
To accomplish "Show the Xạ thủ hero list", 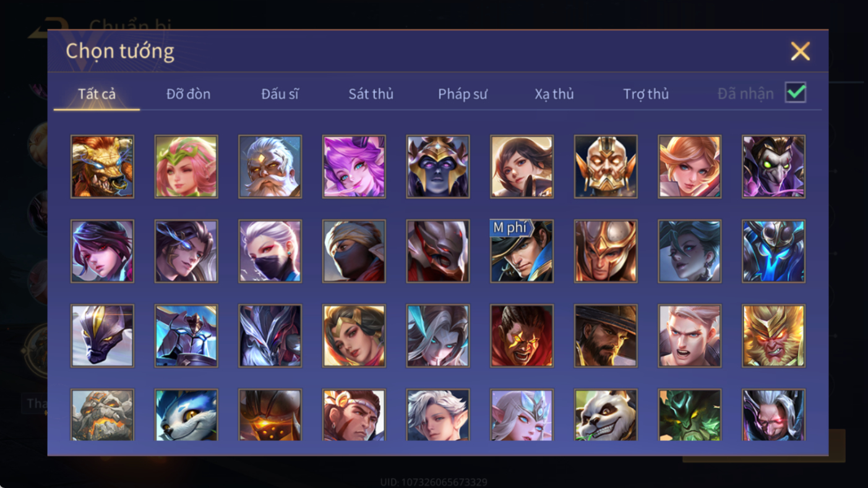I will tap(554, 94).
